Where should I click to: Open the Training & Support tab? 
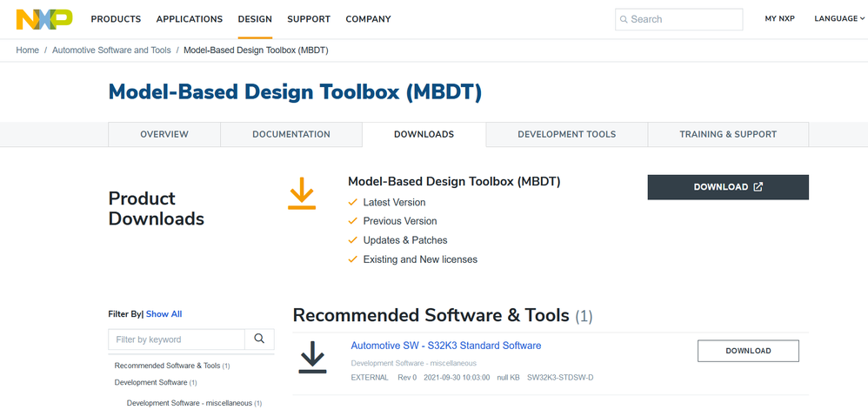tap(728, 134)
